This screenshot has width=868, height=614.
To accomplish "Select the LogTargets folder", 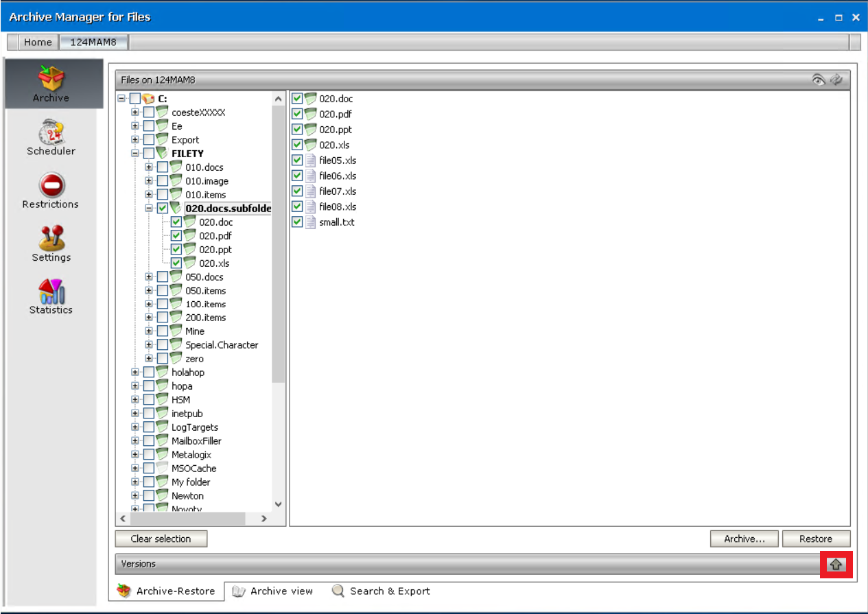I will tap(195, 427).
